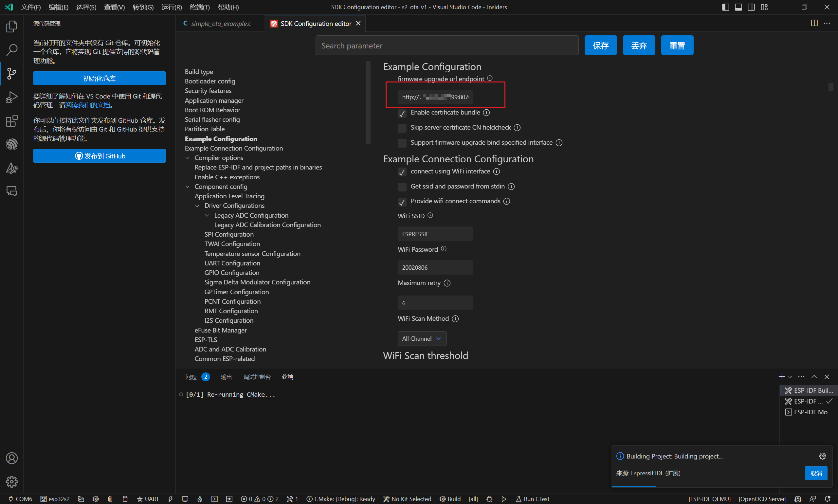This screenshot has height=504, width=838.
Task: Expand Legacy ADC Configuration subsection
Action: [x=208, y=215]
